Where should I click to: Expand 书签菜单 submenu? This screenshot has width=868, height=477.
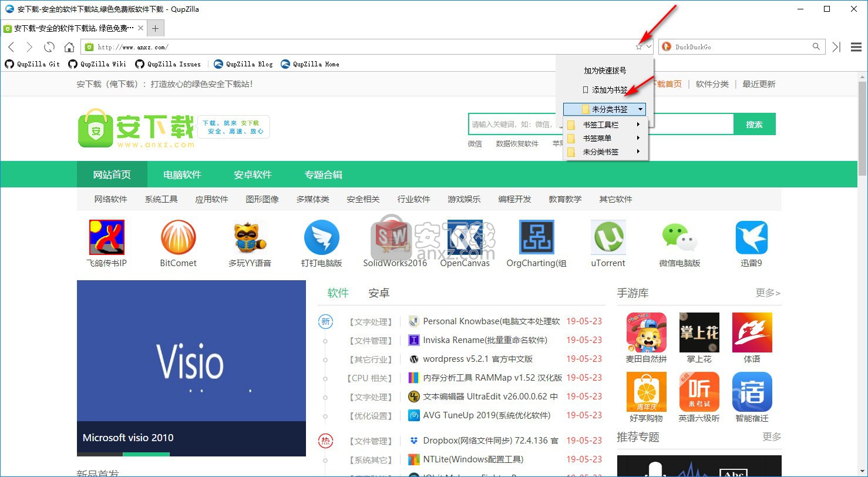[605, 138]
